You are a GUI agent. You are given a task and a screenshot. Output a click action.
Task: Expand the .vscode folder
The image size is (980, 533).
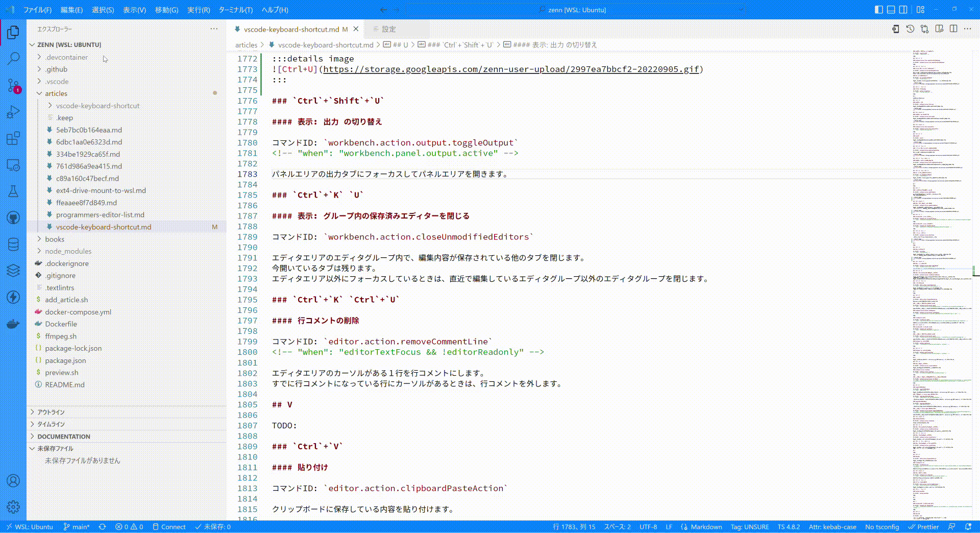39,82
